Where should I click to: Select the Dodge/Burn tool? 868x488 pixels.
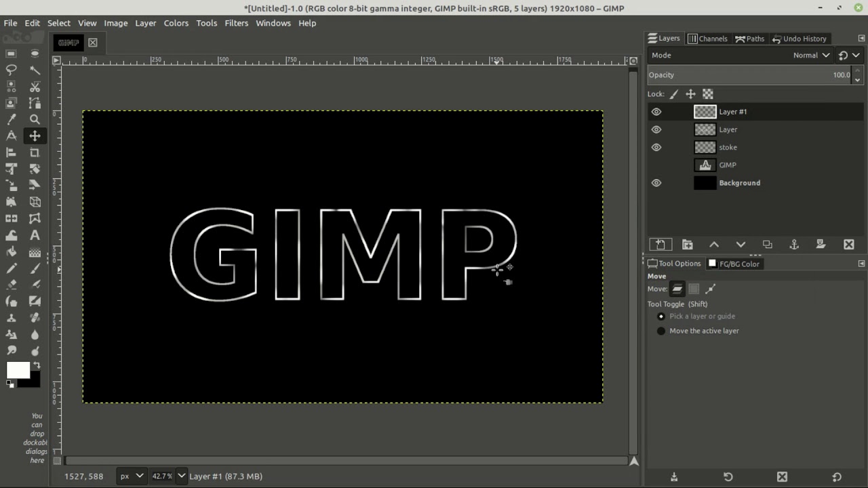[x=35, y=351]
